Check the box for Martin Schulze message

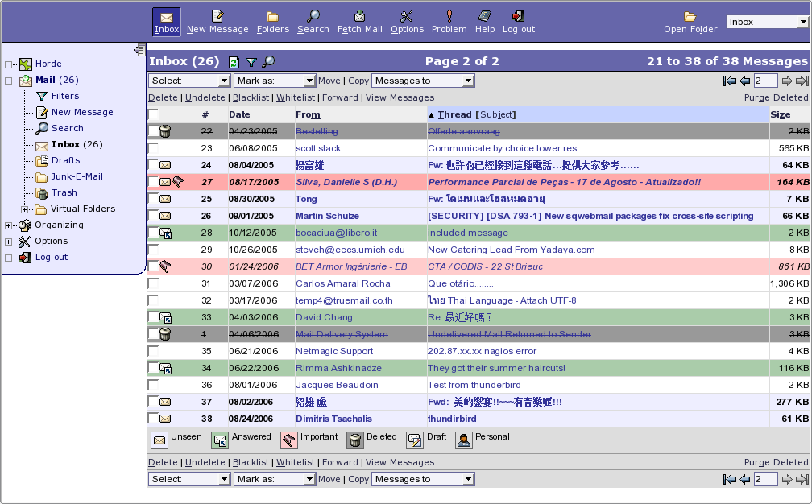pyautogui.click(x=153, y=216)
